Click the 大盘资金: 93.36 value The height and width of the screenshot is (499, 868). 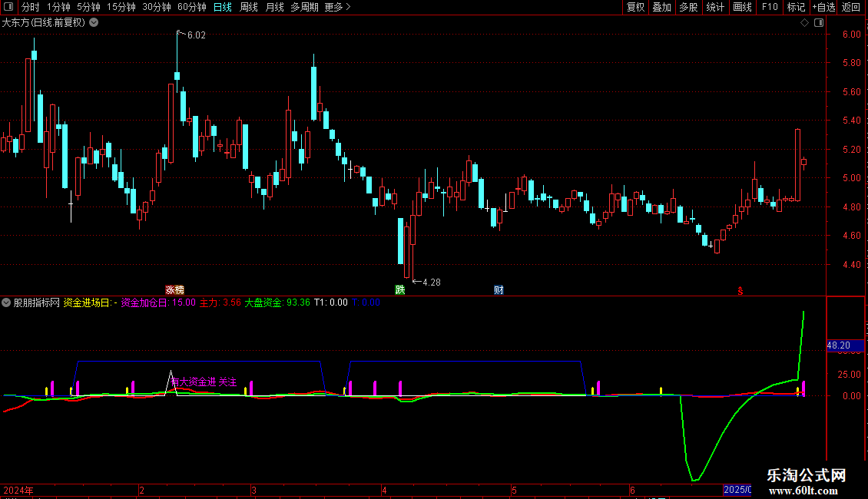pyautogui.click(x=277, y=302)
